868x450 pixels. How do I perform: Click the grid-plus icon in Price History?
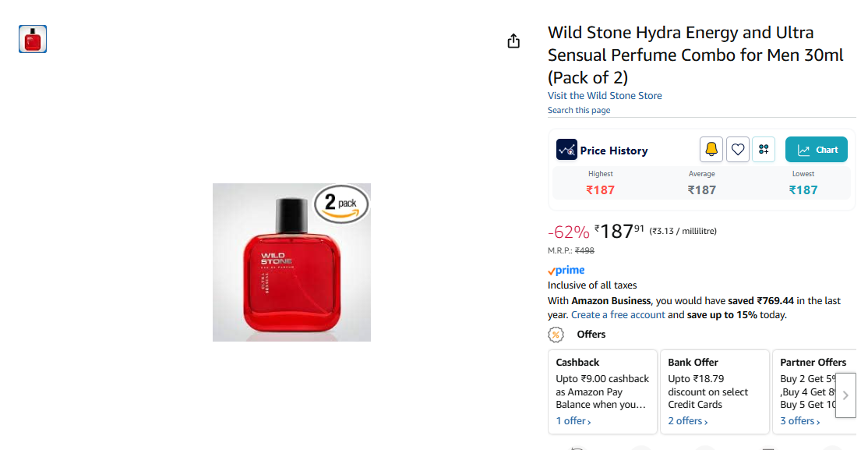(x=764, y=150)
